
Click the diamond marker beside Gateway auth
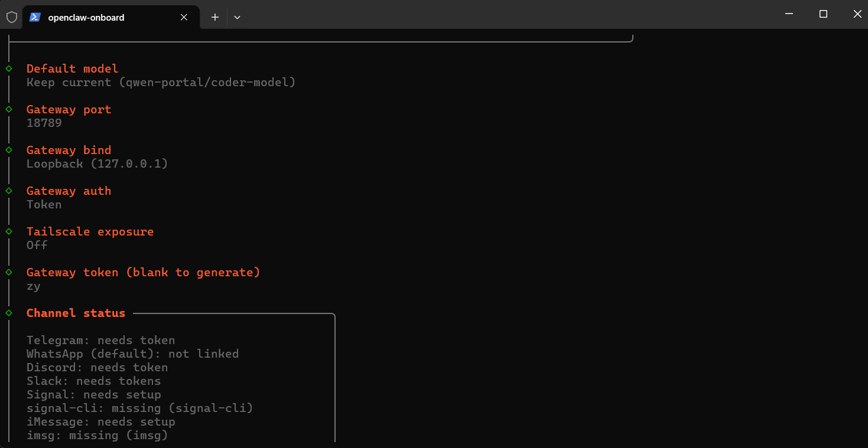(x=9, y=191)
